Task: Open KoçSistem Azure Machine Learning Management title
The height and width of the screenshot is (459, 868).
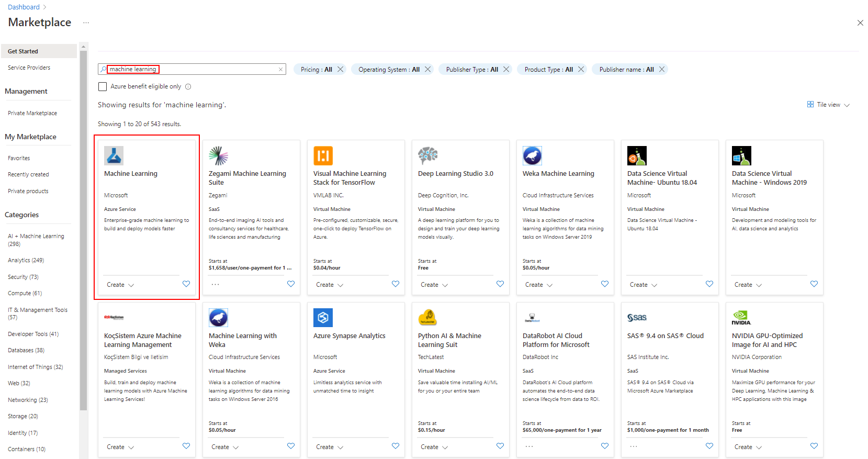Action: (x=143, y=340)
